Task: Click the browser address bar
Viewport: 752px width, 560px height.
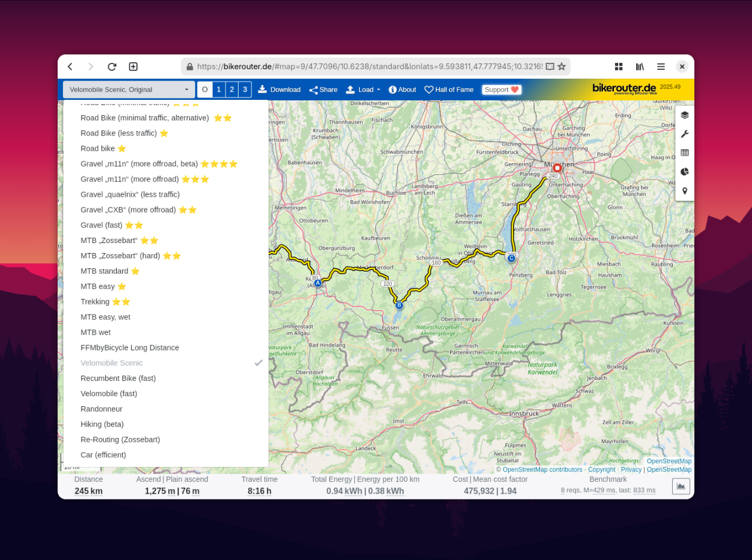Action: [x=364, y=67]
